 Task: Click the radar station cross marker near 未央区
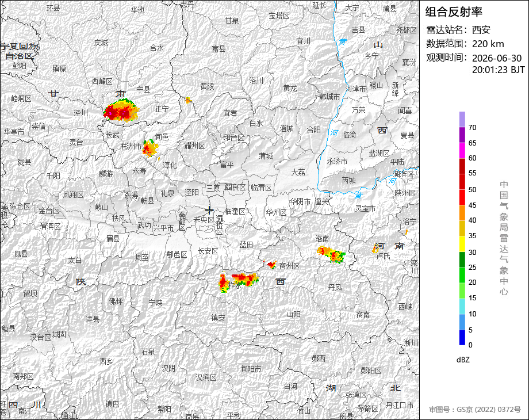209,211
